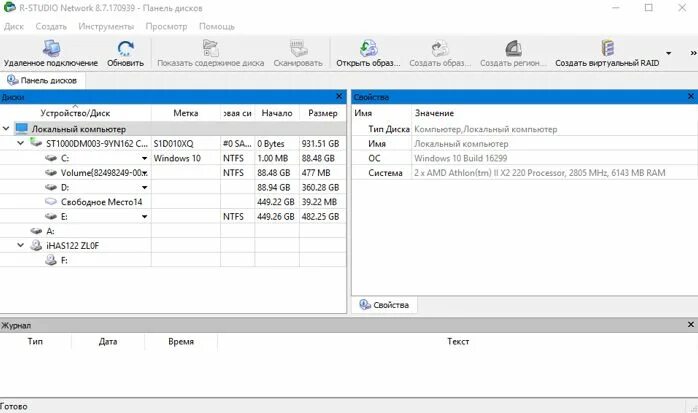
Task: Click the Время column header in Журнал
Action: pos(181,341)
